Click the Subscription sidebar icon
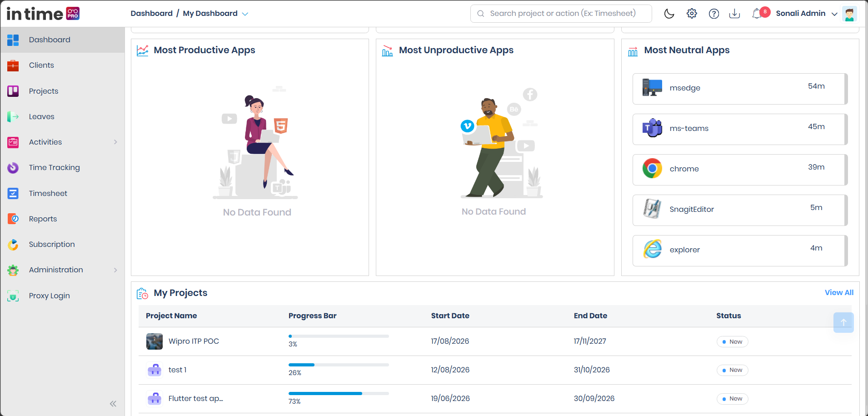This screenshot has height=416, width=868. pos(13,245)
